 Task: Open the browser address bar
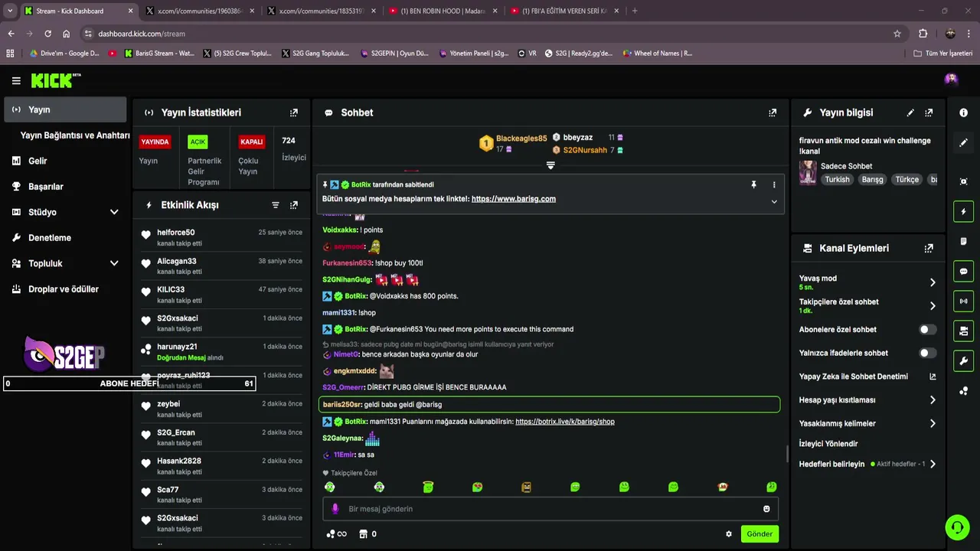coord(490,34)
